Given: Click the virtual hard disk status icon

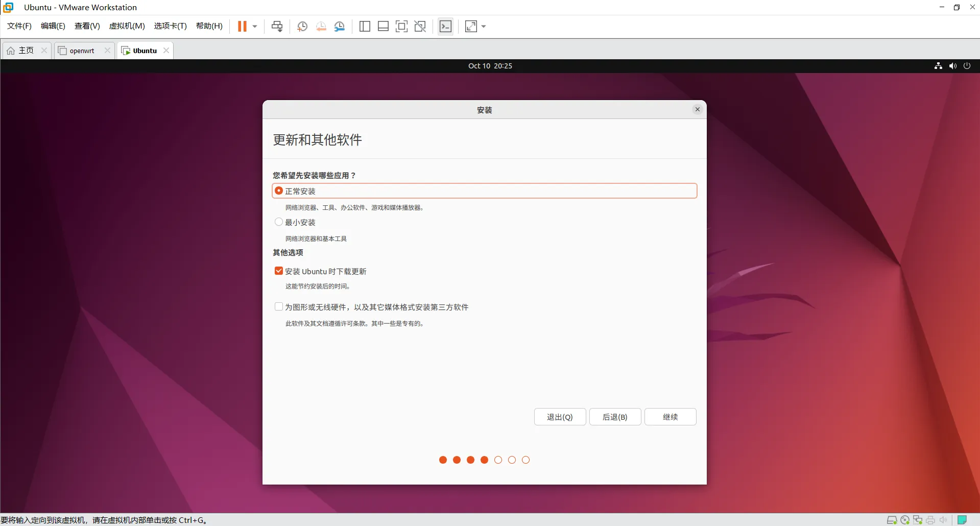Looking at the screenshot, I should [x=892, y=520].
